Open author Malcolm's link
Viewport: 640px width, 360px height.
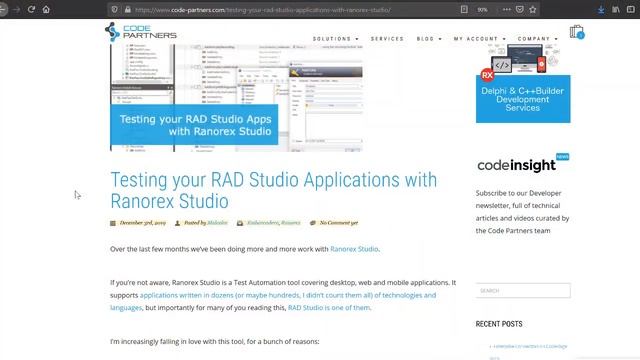217,223
